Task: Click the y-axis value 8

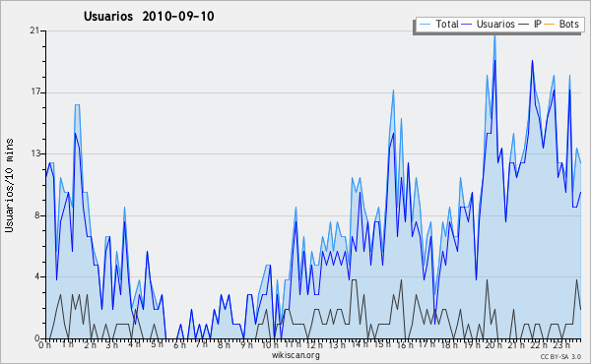Action: [37, 215]
